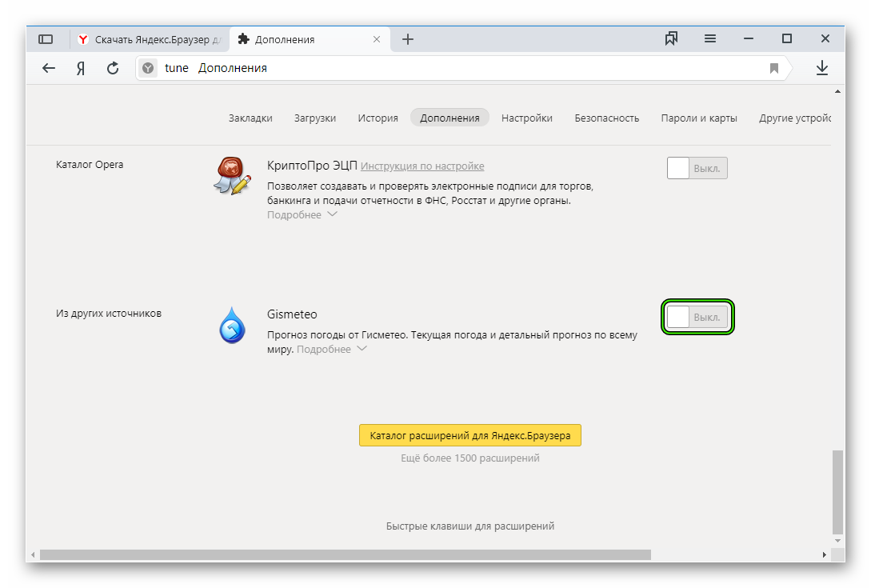Select the Дополнения browser tab

point(310,39)
